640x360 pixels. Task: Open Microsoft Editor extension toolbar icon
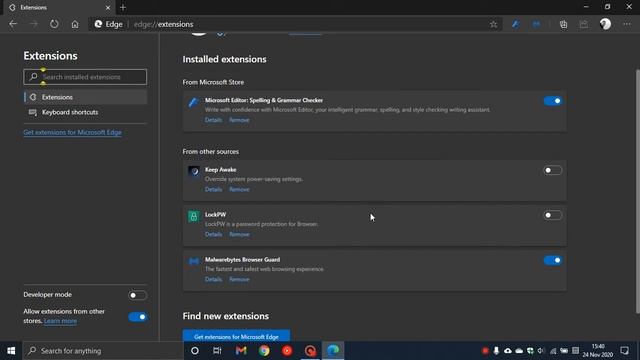(516, 24)
